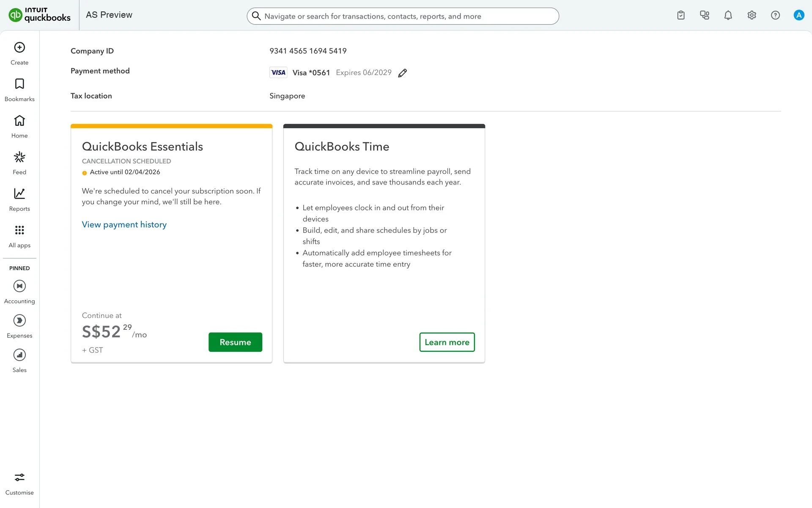Open Bookmarks in the sidebar
The image size is (812, 508).
(x=19, y=90)
